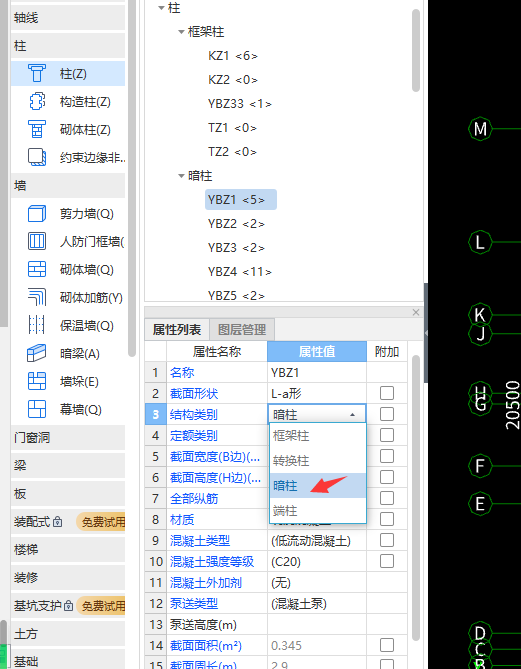
Task: Click the lock icon beside 装配式
Action: (58, 521)
